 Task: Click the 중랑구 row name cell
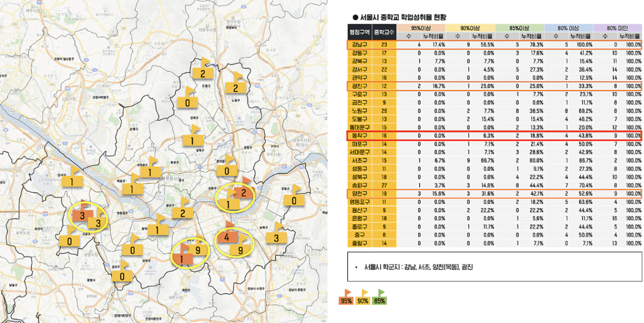(359, 243)
